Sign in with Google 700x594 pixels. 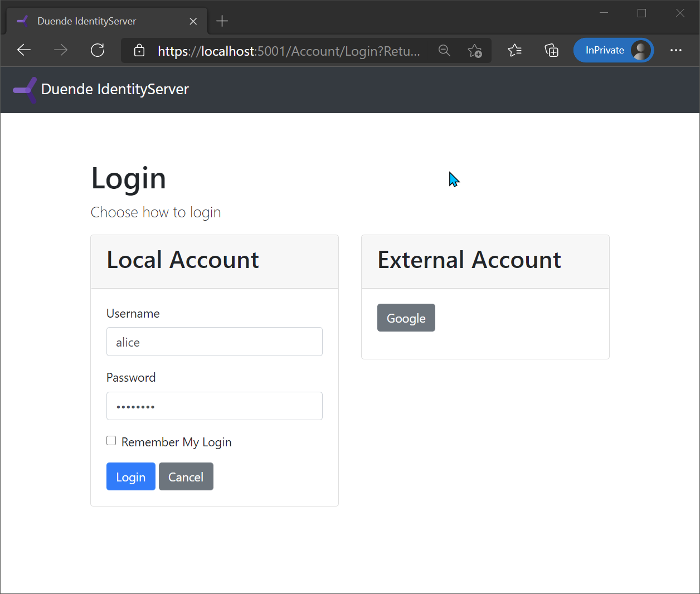pos(406,318)
